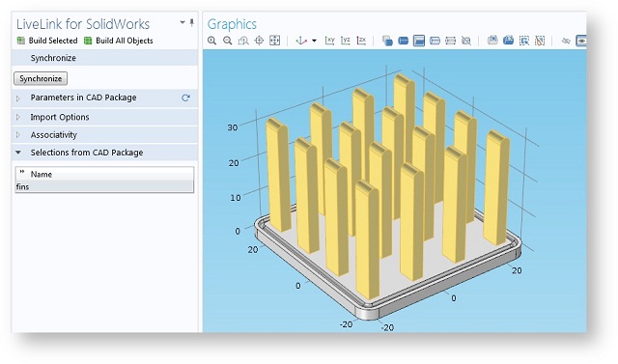Open the LiveLink panel menu arrow
The width and height of the screenshot is (618, 364).
pyautogui.click(x=183, y=22)
